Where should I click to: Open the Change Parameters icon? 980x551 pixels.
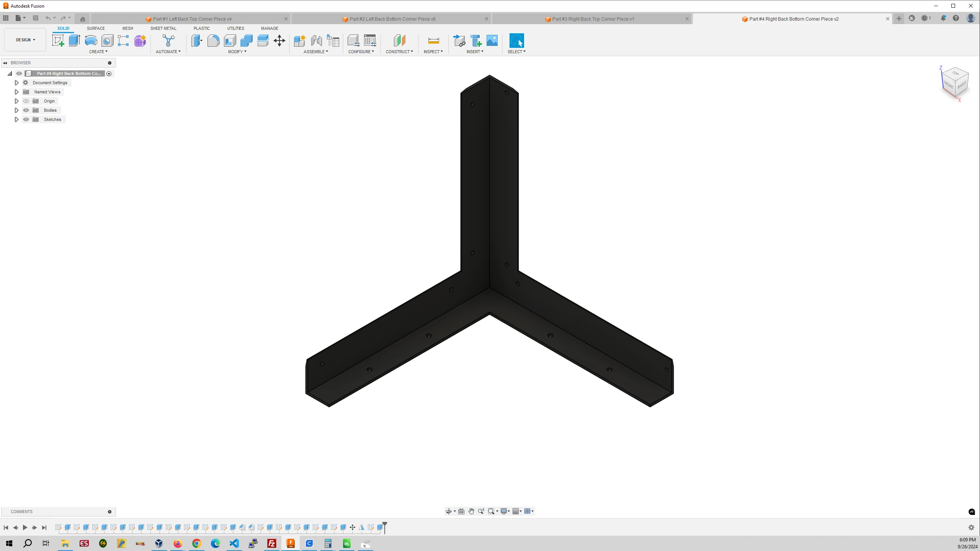pos(370,41)
